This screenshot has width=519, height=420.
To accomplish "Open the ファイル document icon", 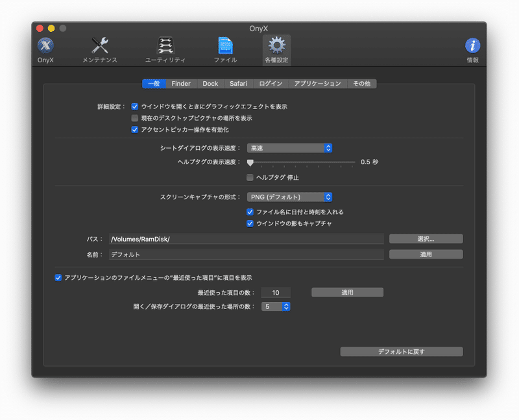I will [x=225, y=50].
